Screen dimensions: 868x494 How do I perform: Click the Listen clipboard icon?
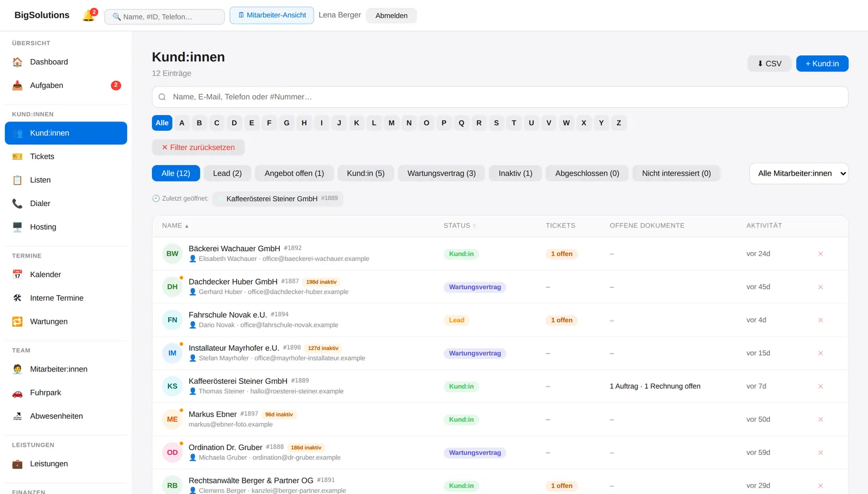pos(17,180)
